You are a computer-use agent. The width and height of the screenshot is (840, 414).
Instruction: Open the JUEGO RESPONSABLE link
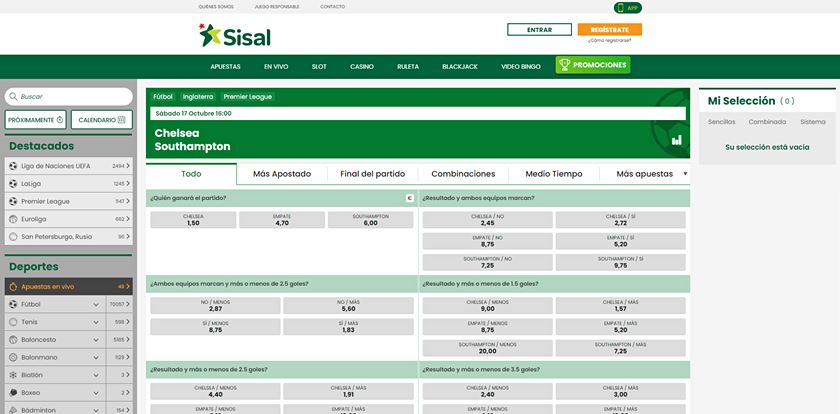[277, 7]
